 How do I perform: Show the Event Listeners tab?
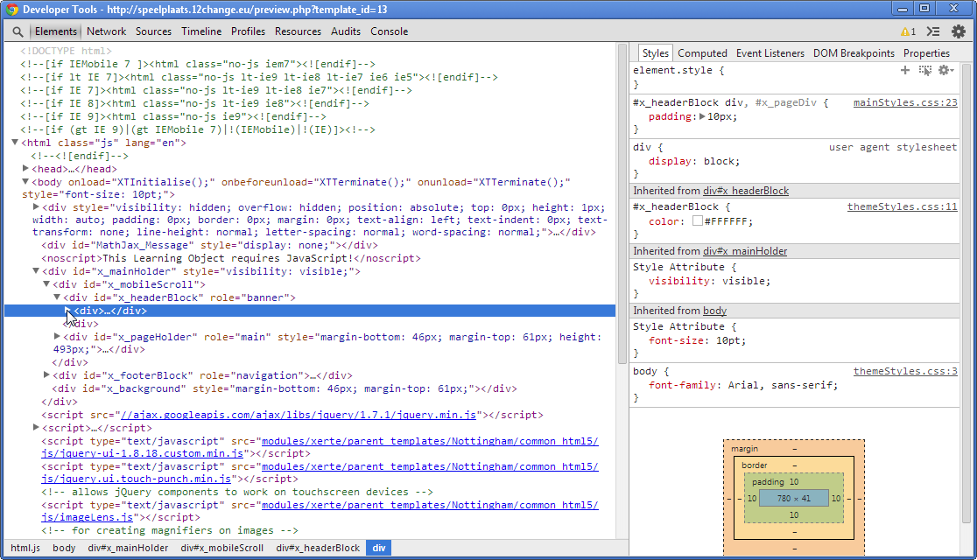(770, 53)
